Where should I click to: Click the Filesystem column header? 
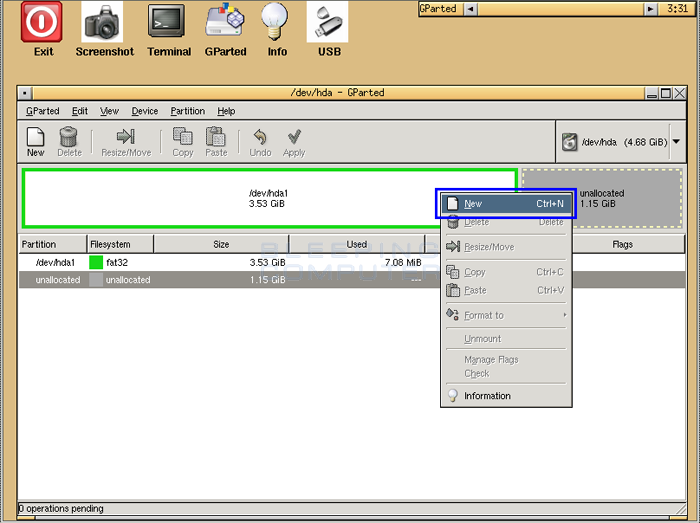120,244
